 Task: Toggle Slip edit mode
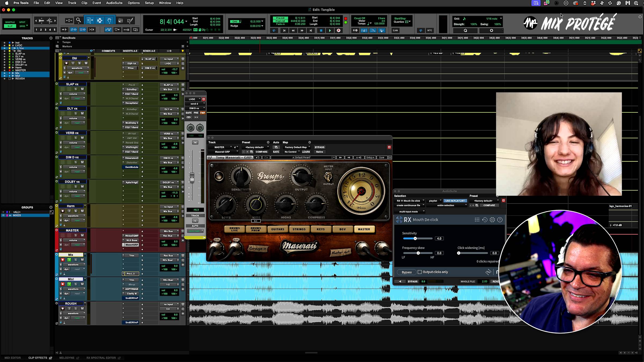click(x=10, y=26)
